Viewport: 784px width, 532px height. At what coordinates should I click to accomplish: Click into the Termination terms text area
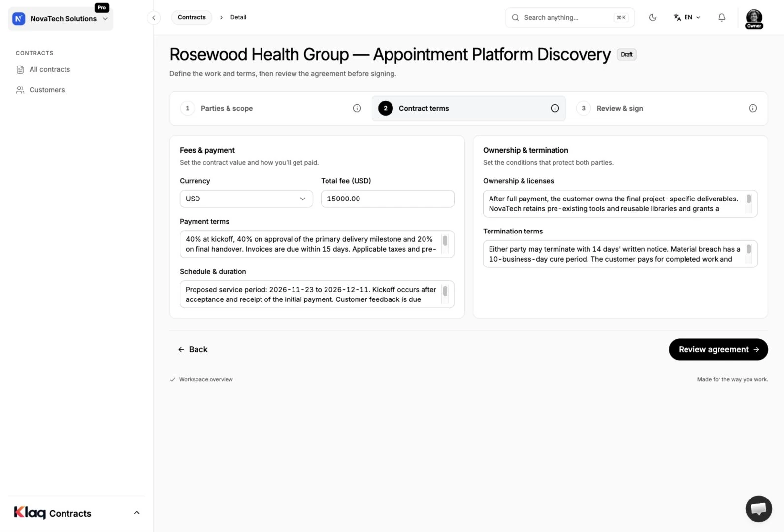point(620,254)
